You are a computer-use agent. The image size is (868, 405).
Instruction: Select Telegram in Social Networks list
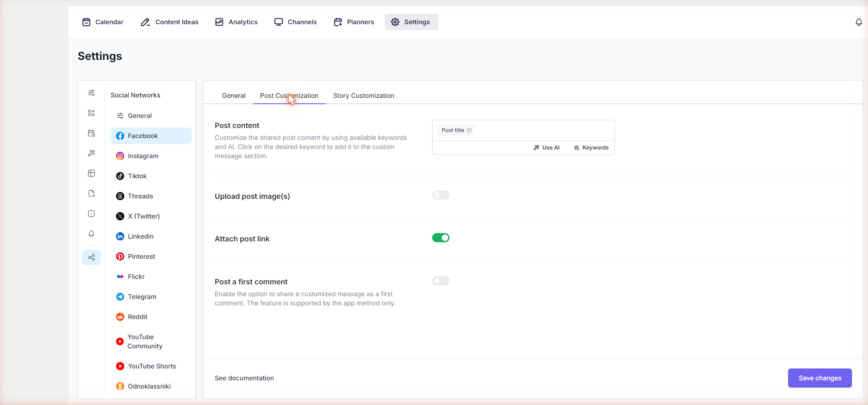[151, 297]
